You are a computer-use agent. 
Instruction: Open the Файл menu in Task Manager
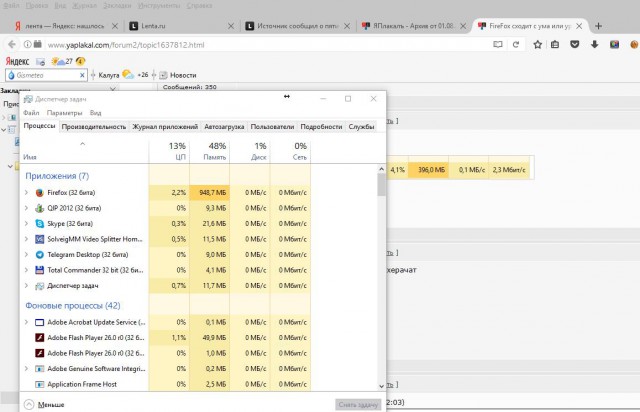coord(31,113)
